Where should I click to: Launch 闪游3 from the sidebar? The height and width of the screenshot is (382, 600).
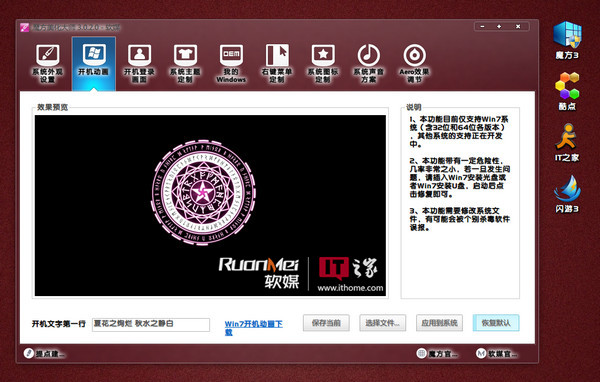(x=567, y=194)
